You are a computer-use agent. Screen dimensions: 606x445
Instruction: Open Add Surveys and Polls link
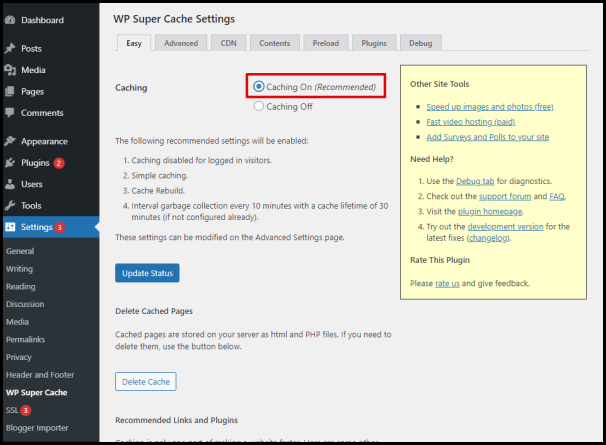(487, 137)
